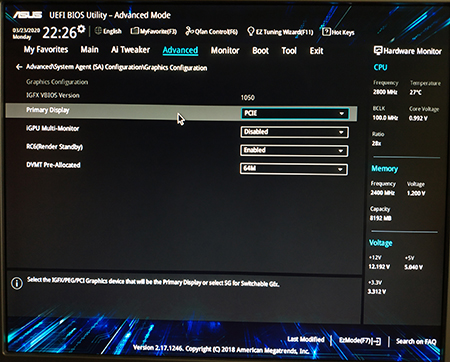Click the EZ Tuning Wizard bulb icon
Screen dimensions: 450x362
tap(251, 31)
